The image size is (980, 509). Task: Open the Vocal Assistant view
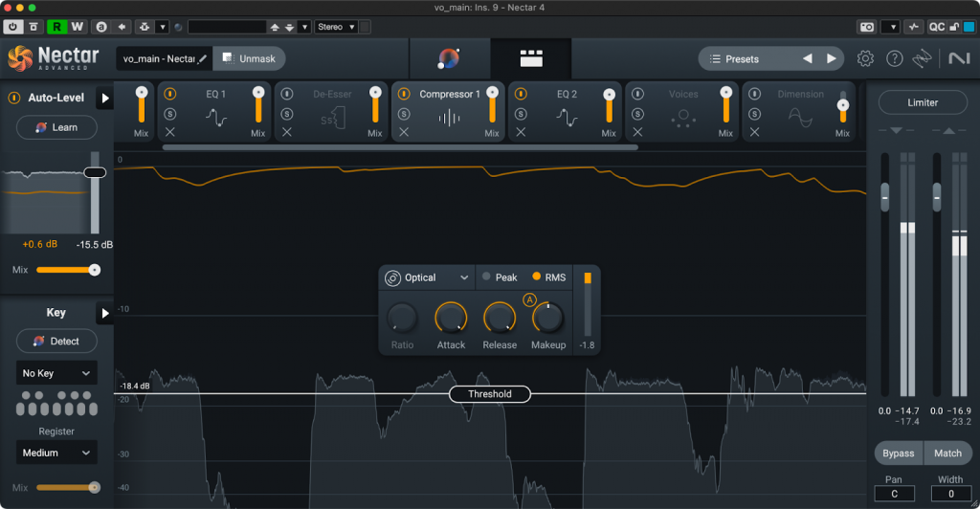449,59
